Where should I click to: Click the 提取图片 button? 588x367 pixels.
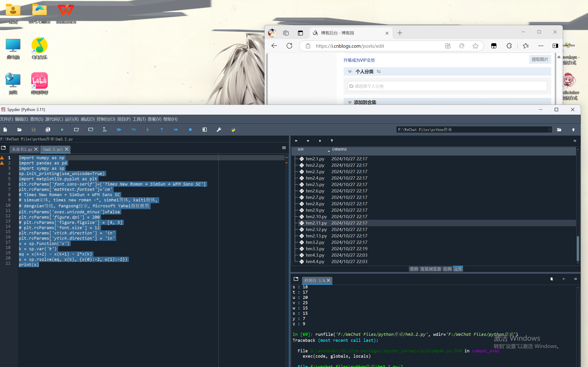pos(540,59)
